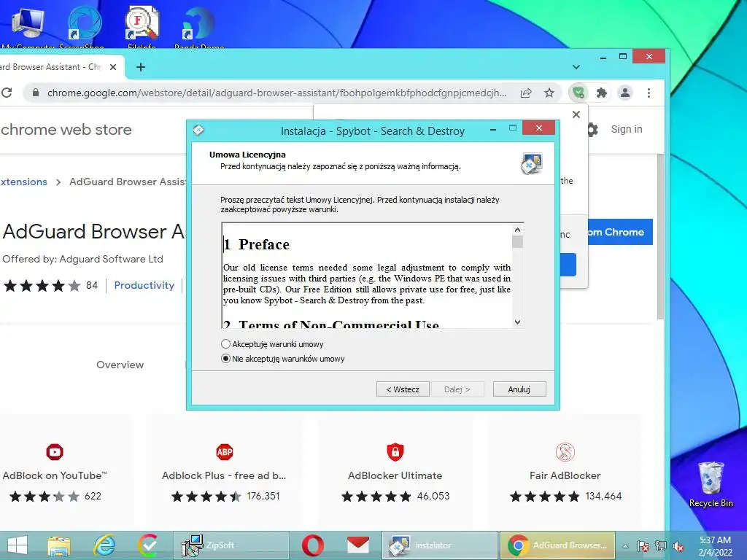Click the installer wizard computer icon
The width and height of the screenshot is (747, 560).
click(x=532, y=163)
